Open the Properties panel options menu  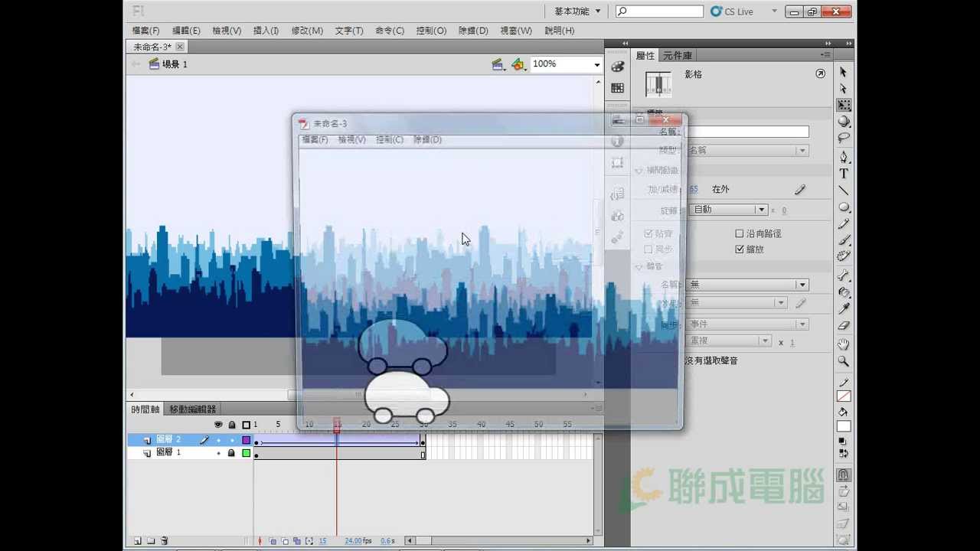pos(825,55)
